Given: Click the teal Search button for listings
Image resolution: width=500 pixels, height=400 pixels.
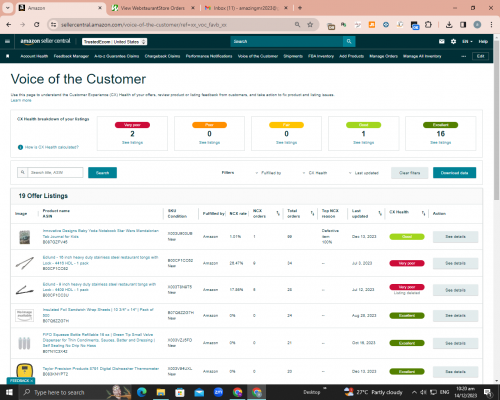Looking at the screenshot, I should click(102, 173).
